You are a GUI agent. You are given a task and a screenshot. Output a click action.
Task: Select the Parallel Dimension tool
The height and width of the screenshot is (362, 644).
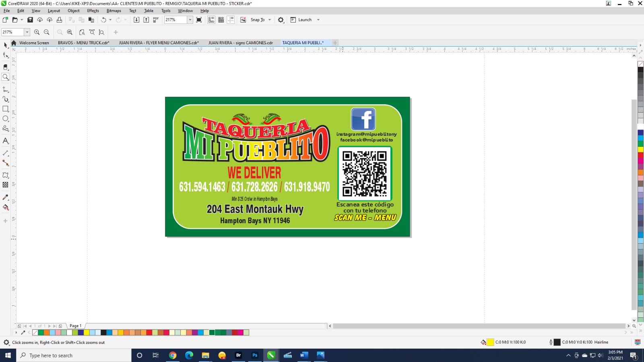pyautogui.click(x=5, y=153)
